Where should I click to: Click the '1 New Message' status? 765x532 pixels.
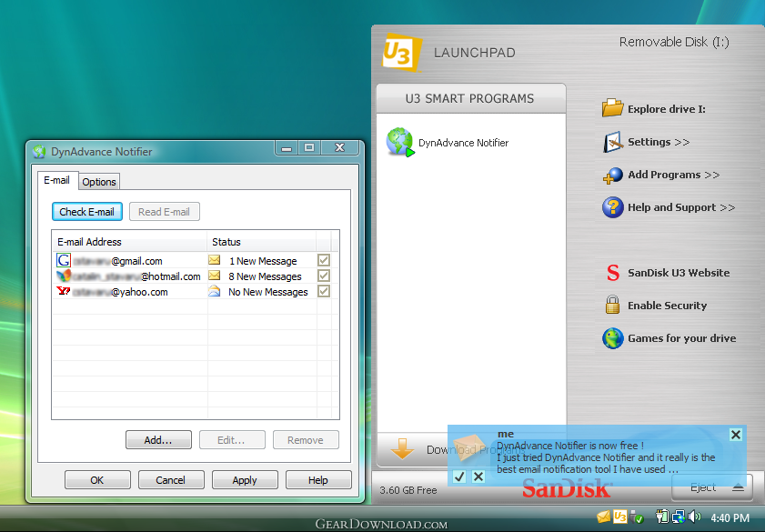coord(263,261)
